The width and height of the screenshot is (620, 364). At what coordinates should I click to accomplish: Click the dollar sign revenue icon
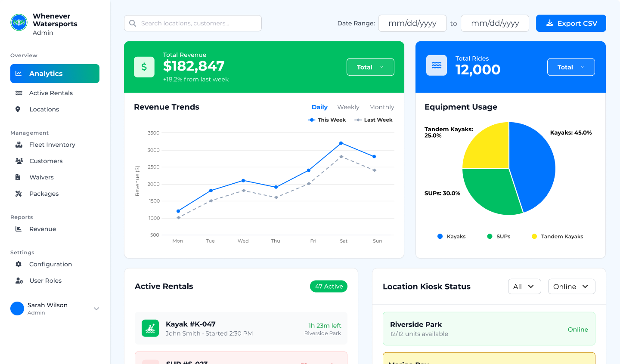tap(144, 67)
